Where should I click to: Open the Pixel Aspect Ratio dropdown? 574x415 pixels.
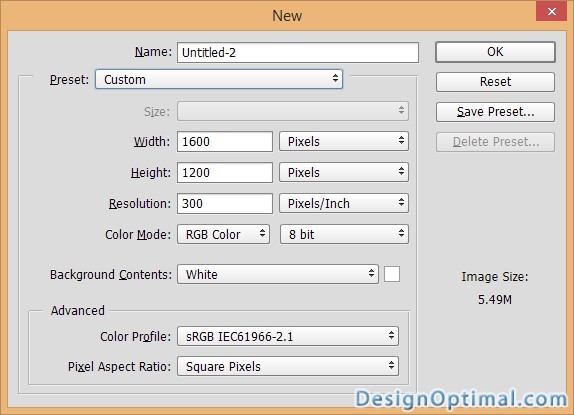click(x=288, y=366)
